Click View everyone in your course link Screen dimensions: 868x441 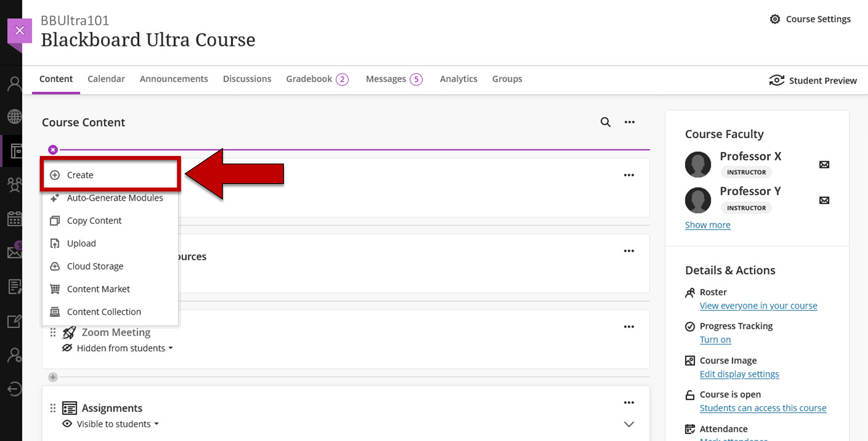(x=758, y=306)
